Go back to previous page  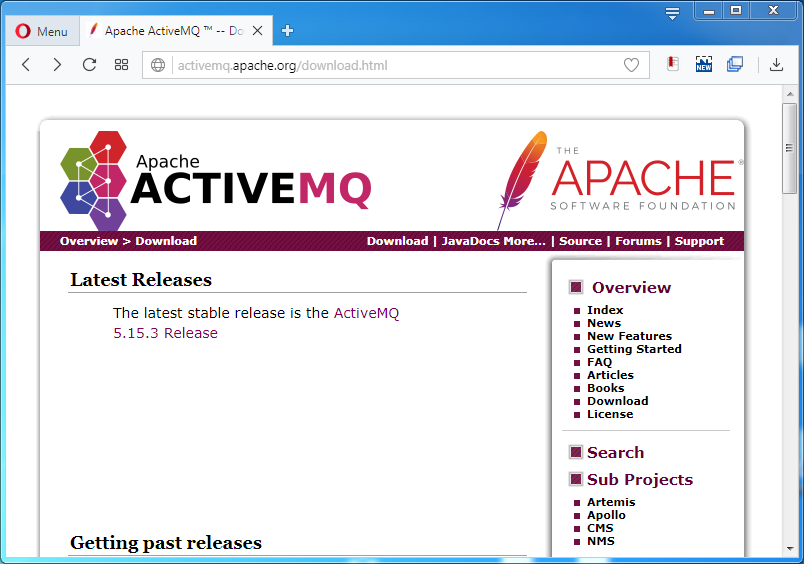coord(26,65)
